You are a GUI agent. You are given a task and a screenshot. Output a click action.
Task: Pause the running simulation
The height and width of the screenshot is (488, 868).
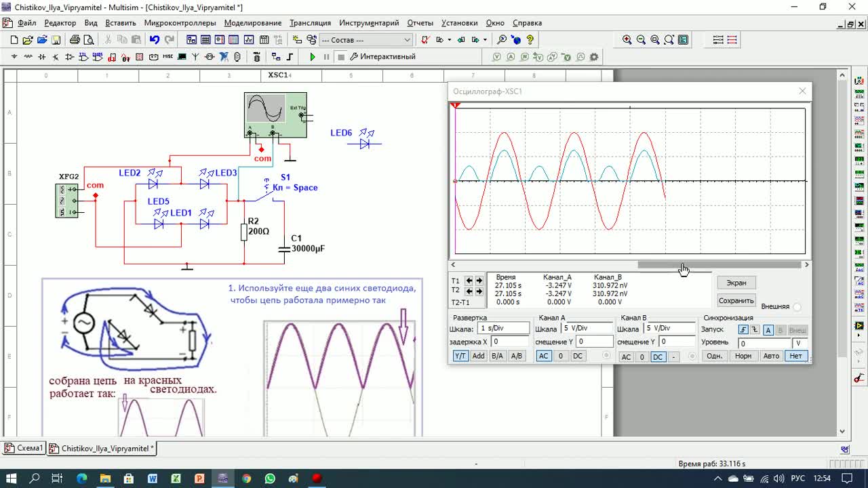coord(326,57)
